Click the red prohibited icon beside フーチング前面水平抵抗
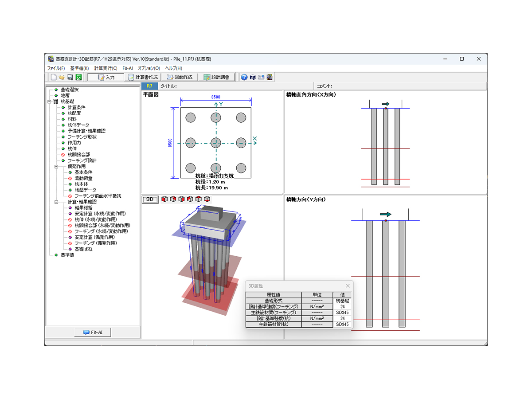532x399 pixels. coord(70,196)
